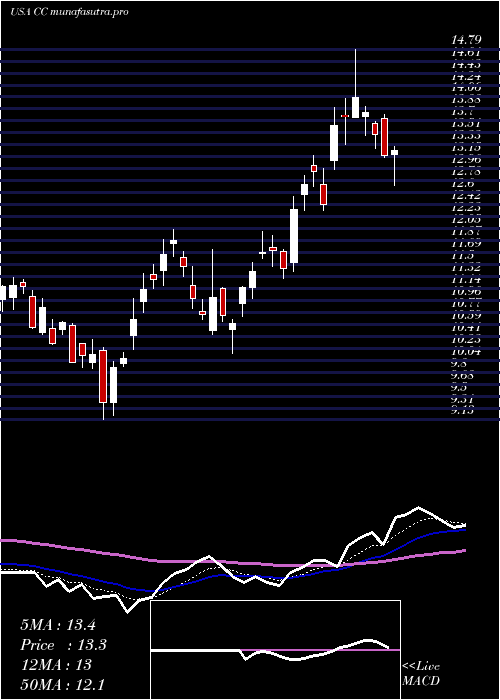Click the "50MA : 12.1" label

[x=62, y=684]
